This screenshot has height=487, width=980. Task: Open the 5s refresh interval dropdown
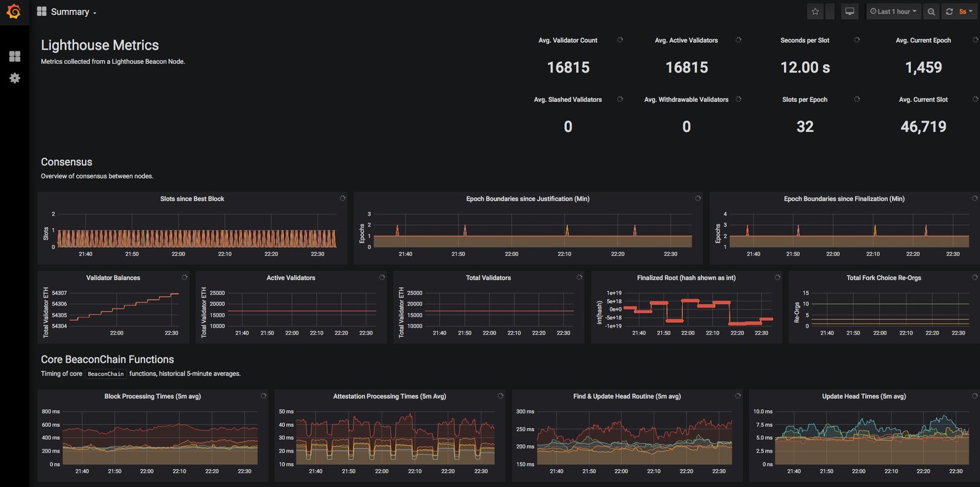(x=966, y=12)
